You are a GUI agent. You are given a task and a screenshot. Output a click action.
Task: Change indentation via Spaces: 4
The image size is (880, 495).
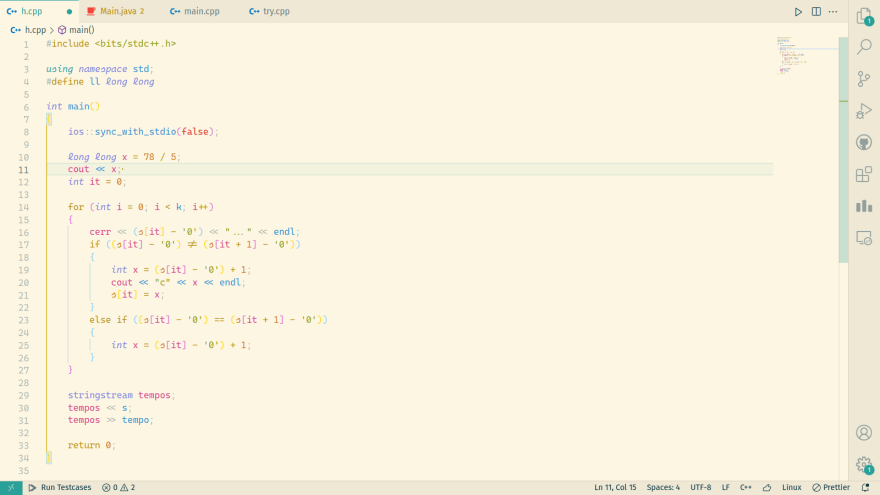(x=663, y=488)
